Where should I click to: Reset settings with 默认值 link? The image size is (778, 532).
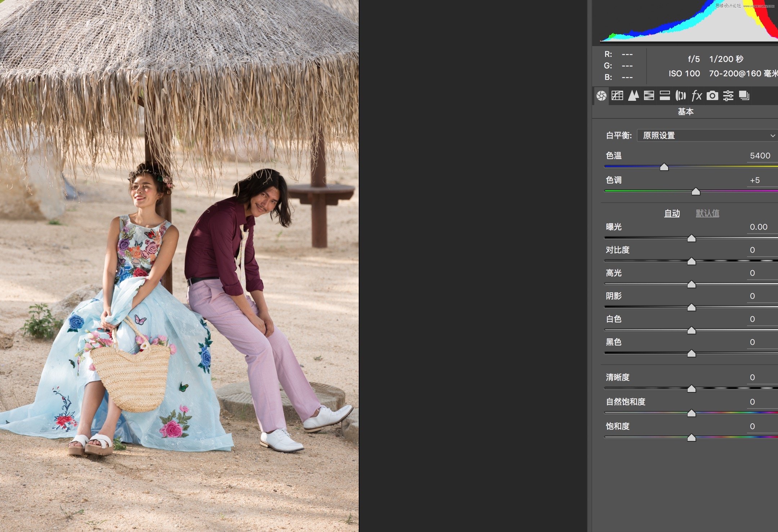point(707,213)
